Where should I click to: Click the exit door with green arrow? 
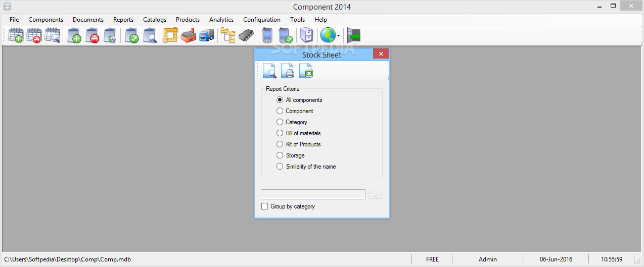(353, 35)
